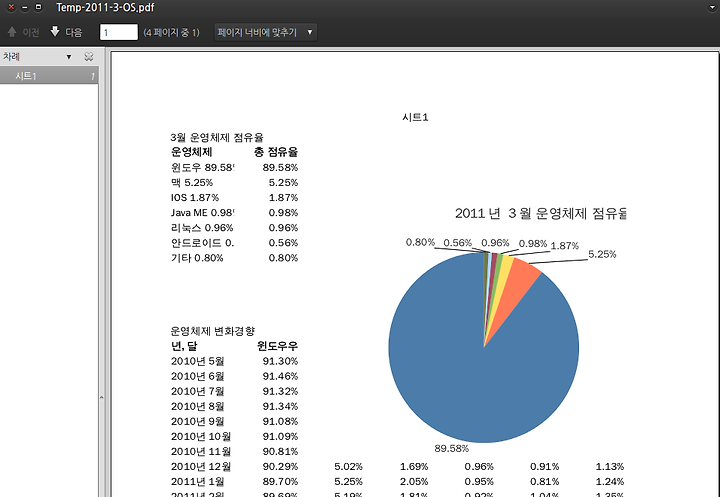Go to the previous page (이전)

point(23,32)
